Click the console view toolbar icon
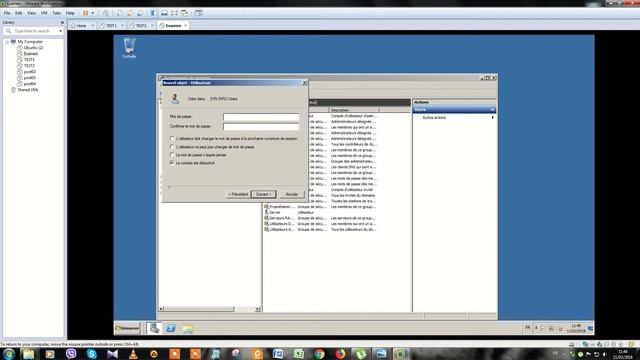Viewport: 640px width, 360px height. click(x=198, y=13)
